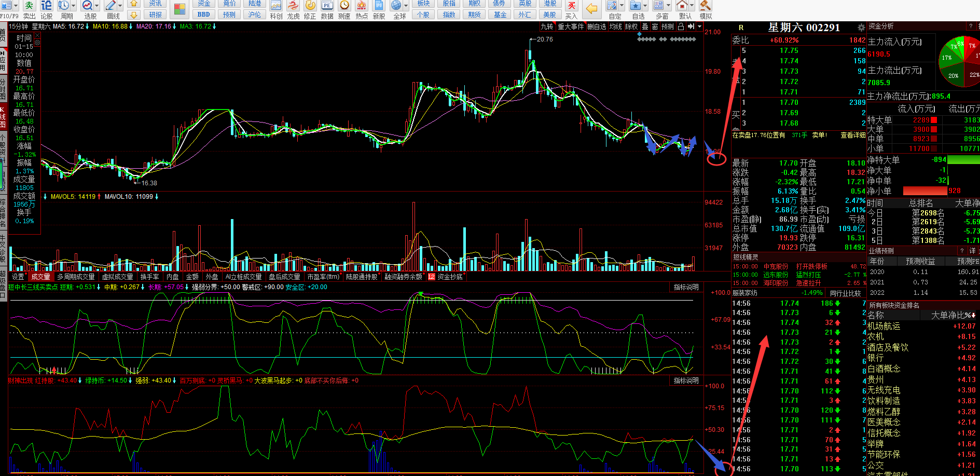Open the 热点 hot topics icon
980x476 pixels.
tap(362, 6)
